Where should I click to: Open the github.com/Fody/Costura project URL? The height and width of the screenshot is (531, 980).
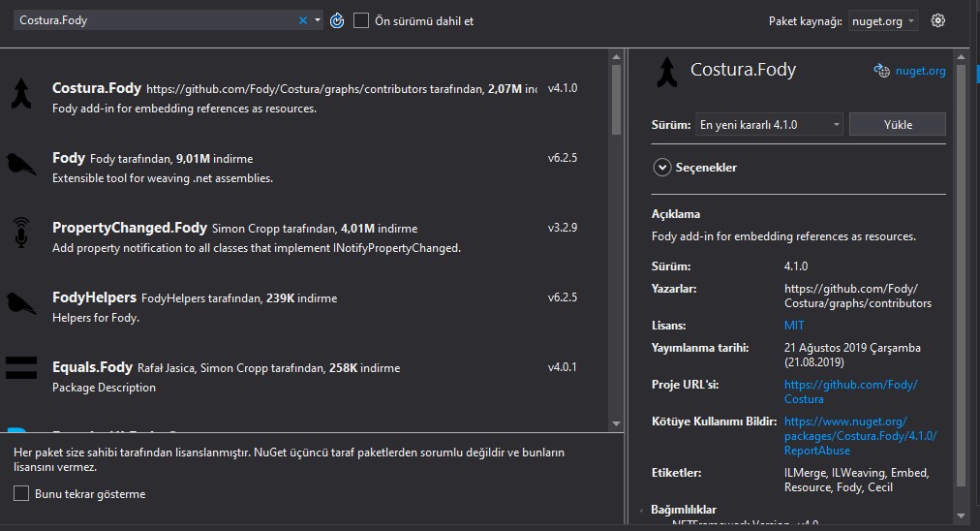point(850,391)
